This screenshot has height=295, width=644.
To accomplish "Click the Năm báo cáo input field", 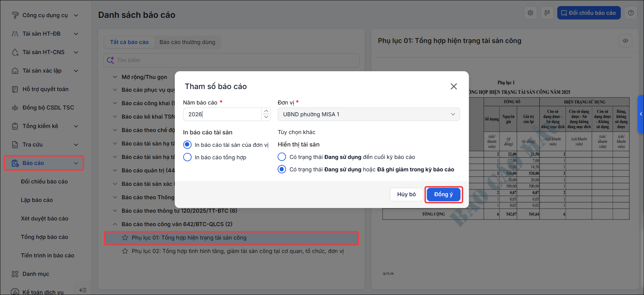I will [222, 114].
